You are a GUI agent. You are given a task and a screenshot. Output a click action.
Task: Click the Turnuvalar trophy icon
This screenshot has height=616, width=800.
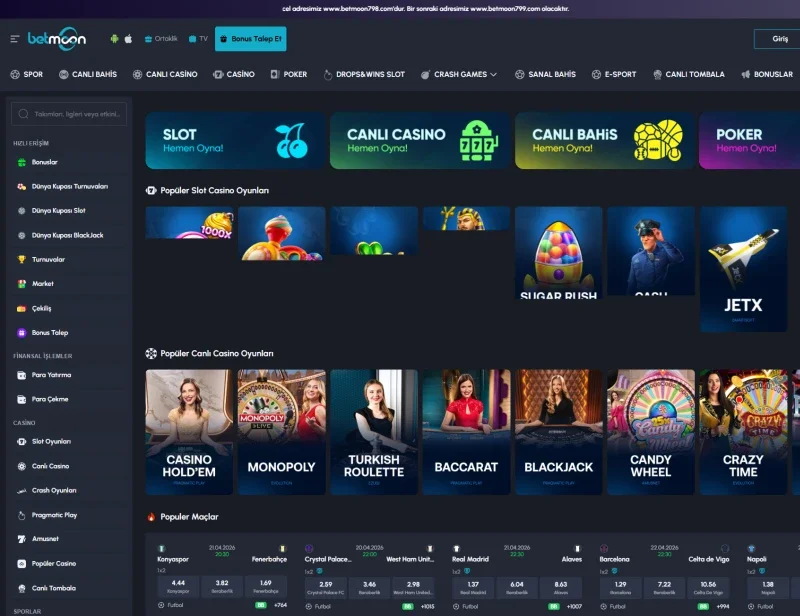(x=21, y=259)
